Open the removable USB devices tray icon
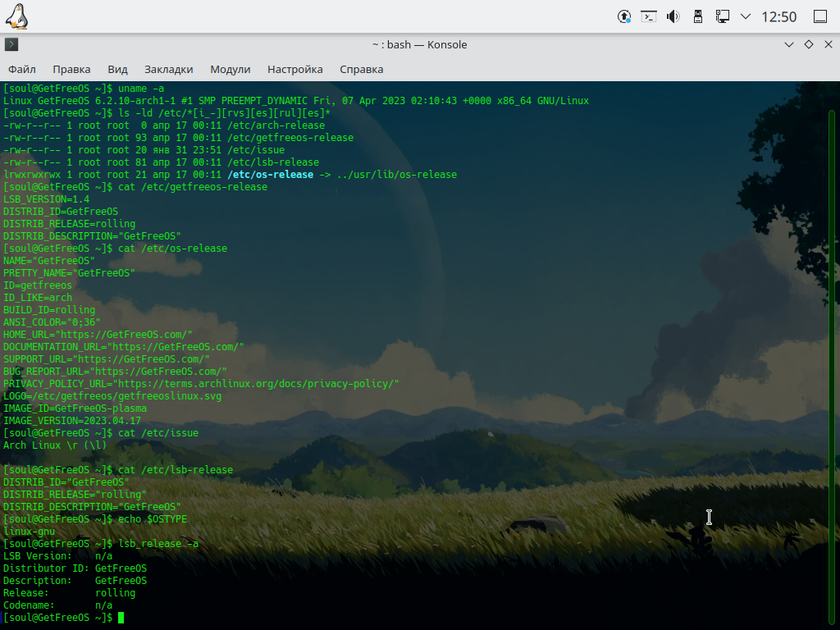The image size is (840, 630). point(698,16)
